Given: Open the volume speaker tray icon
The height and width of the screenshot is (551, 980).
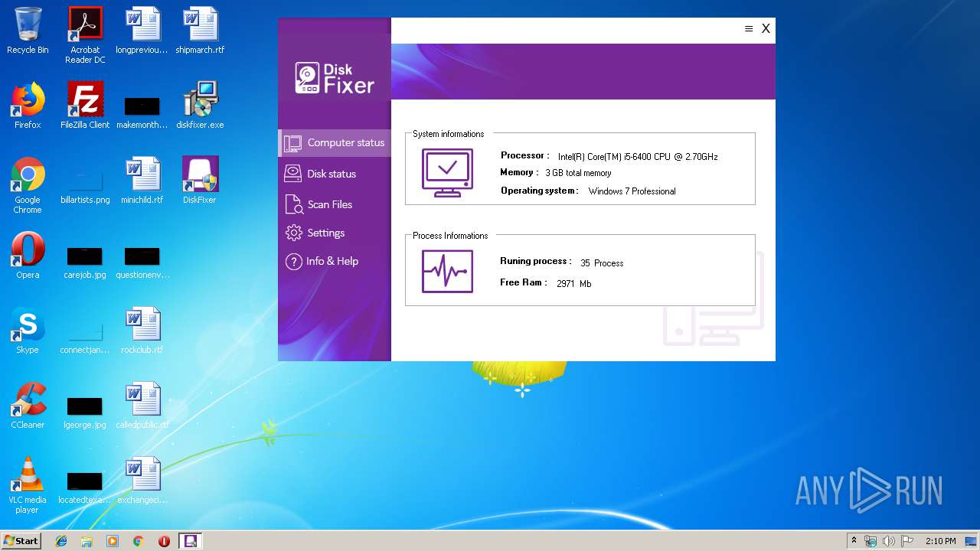Looking at the screenshot, I should pyautogui.click(x=889, y=541).
